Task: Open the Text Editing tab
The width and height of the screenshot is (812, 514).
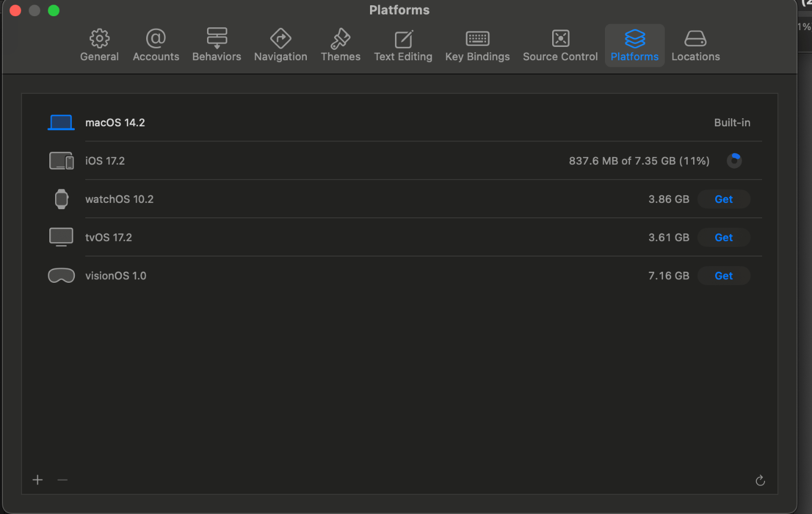Action: (403, 46)
